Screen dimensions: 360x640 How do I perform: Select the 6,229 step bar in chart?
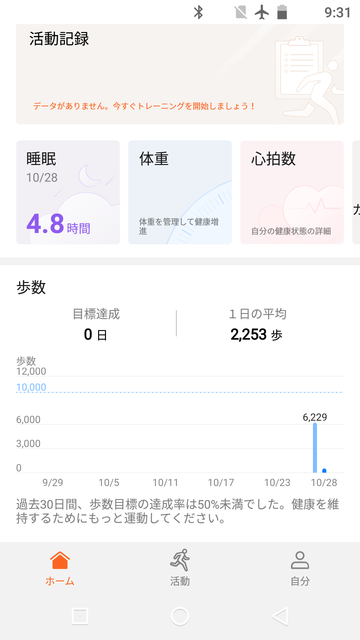point(315,448)
